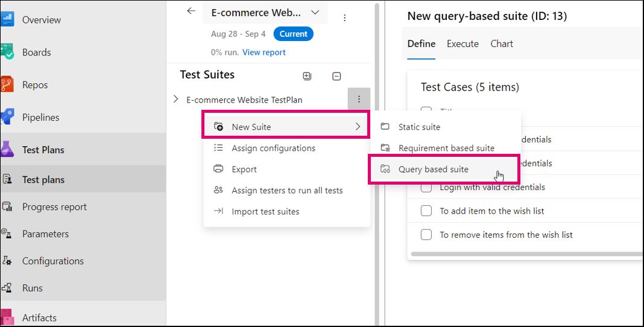Click the Repos sidebar icon

[x=7, y=85]
